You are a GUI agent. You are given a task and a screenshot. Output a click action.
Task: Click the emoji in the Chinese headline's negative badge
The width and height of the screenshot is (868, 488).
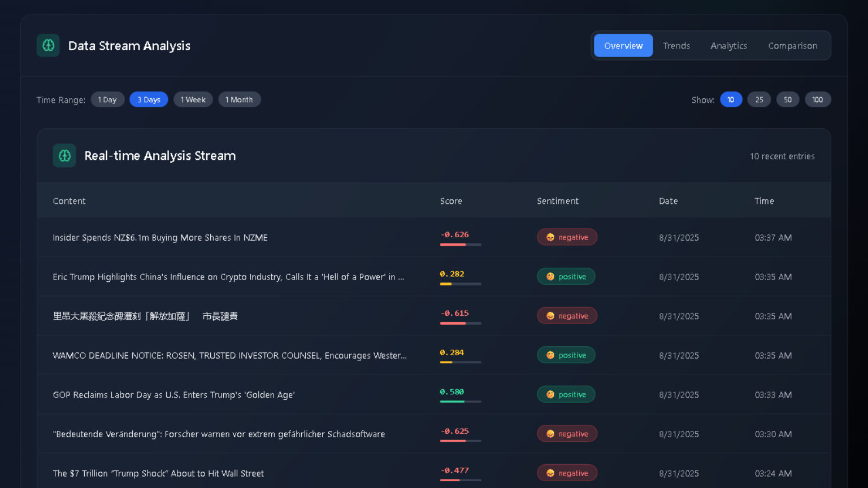click(x=550, y=316)
